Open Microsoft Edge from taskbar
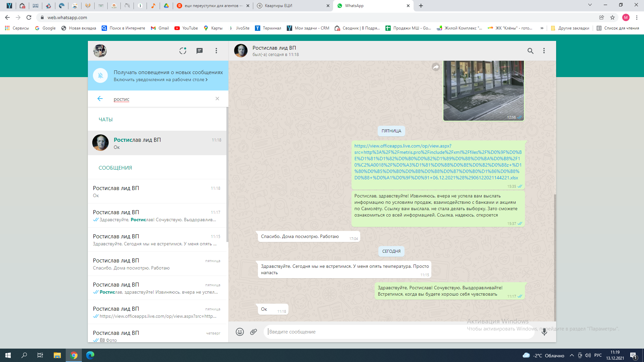Image resolution: width=644 pixels, height=362 pixels. tap(90, 355)
